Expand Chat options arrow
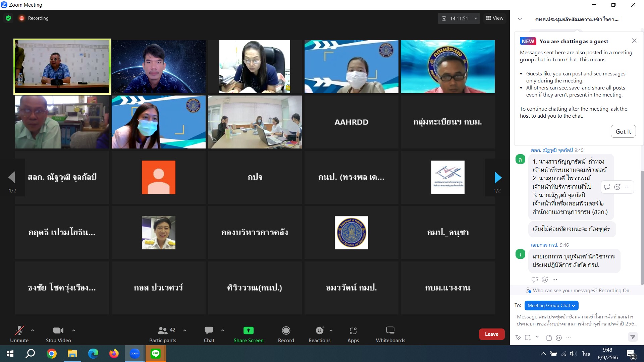The height and width of the screenshot is (362, 644). point(223,330)
